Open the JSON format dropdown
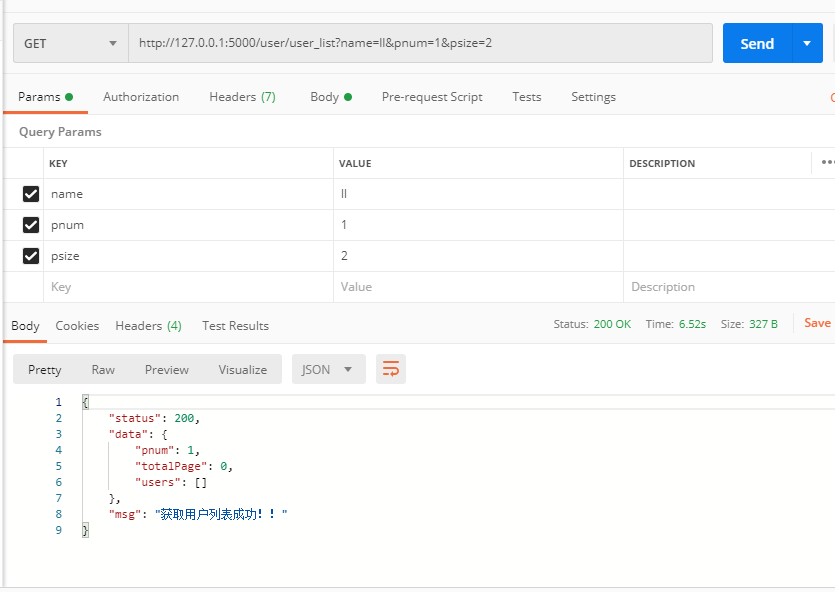Viewport: 835px width, 592px height. [x=328, y=369]
